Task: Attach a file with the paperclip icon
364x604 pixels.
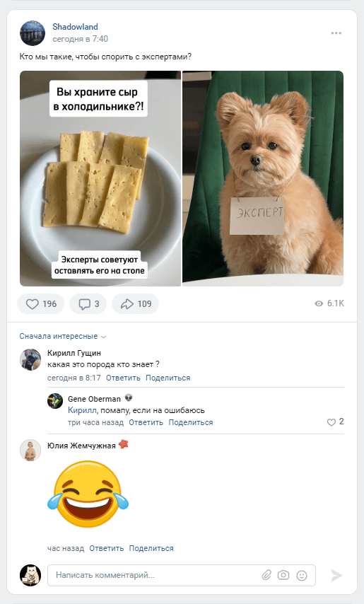Action: click(266, 575)
